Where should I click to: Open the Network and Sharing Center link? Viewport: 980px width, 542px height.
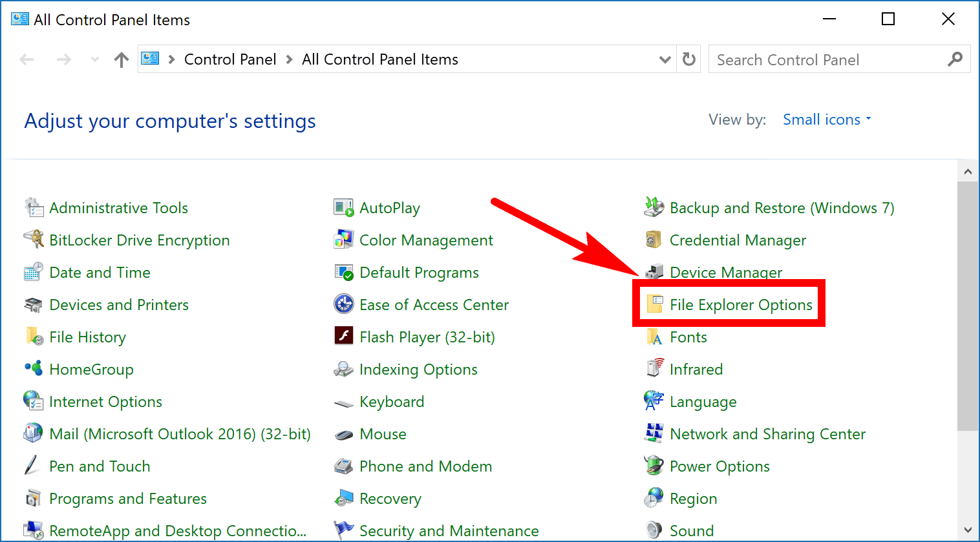pos(767,433)
